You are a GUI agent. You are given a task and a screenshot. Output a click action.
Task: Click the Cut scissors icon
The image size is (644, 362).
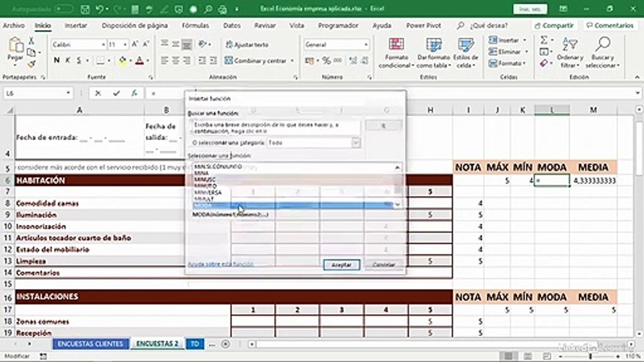(x=31, y=41)
